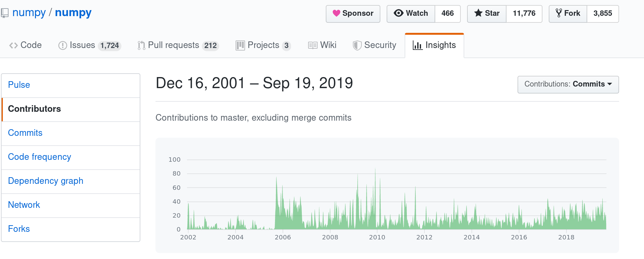Go to the Pull requests tab
The width and height of the screenshot is (644, 259).
pos(178,45)
